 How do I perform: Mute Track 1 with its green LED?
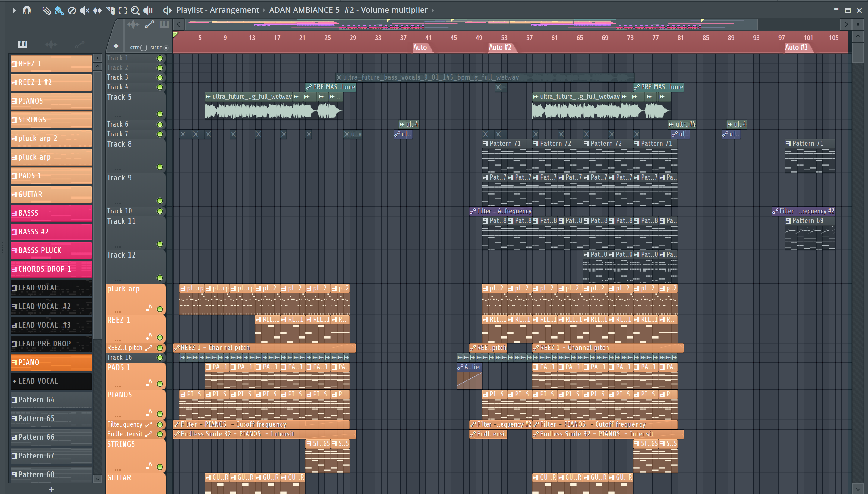[159, 58]
